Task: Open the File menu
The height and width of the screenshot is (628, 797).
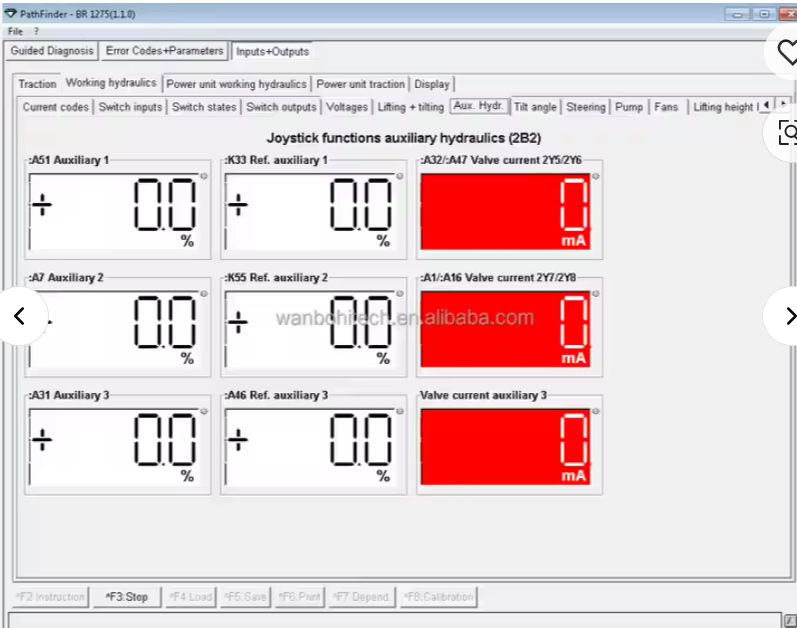Action: (x=15, y=32)
